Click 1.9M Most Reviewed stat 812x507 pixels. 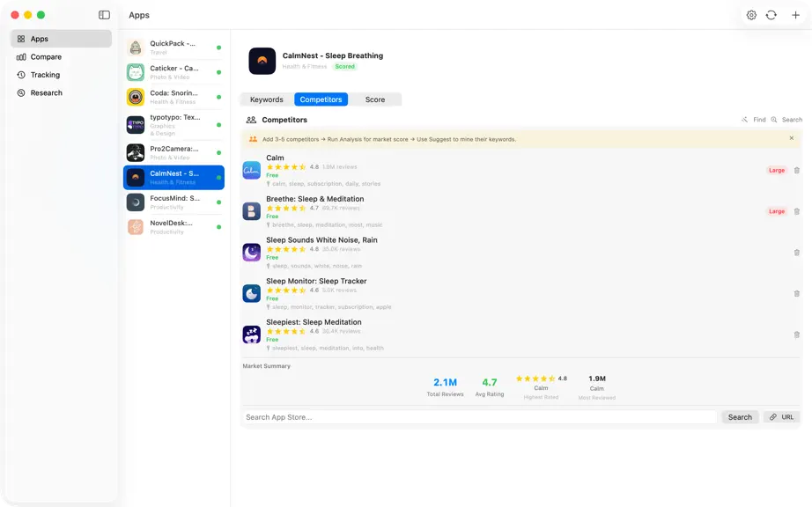point(596,388)
